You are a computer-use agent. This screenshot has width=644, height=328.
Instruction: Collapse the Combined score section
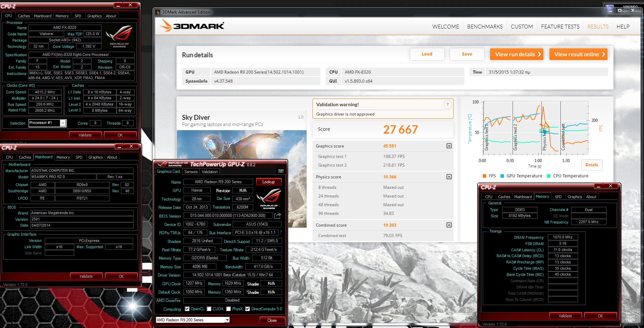click(x=449, y=225)
